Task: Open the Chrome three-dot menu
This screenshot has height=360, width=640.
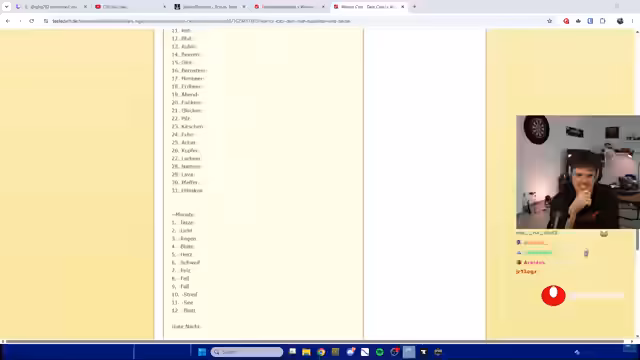Action: (632, 21)
